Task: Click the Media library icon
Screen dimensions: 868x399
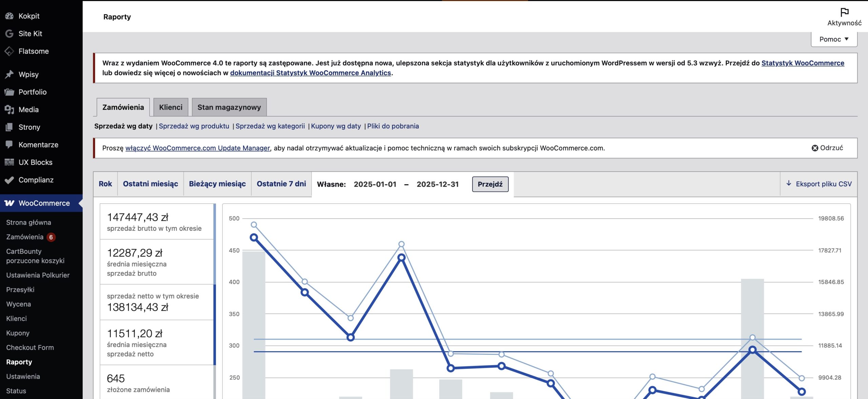Action: tap(9, 110)
